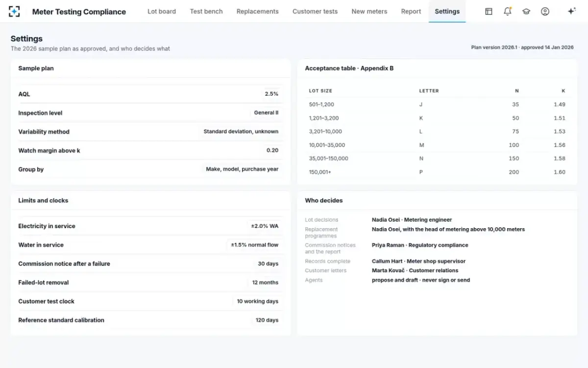This screenshot has width=588, height=368.
Task: Click the Replacement programmes decider text
Action: pyautogui.click(x=448, y=229)
